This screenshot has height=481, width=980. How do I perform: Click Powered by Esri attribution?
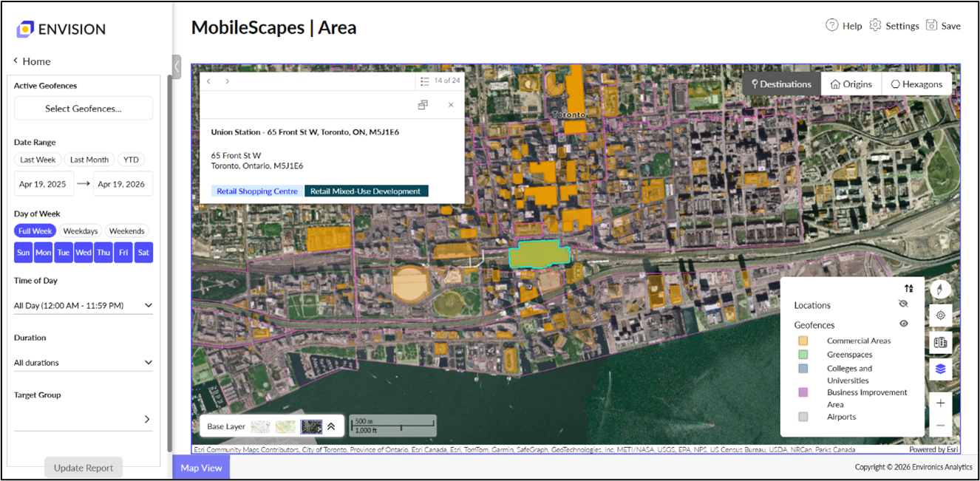(933, 449)
